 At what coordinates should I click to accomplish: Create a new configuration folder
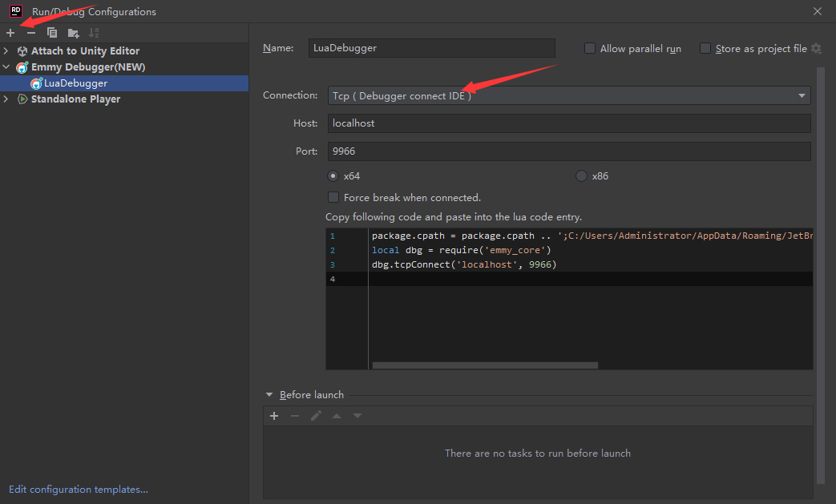pos(73,33)
